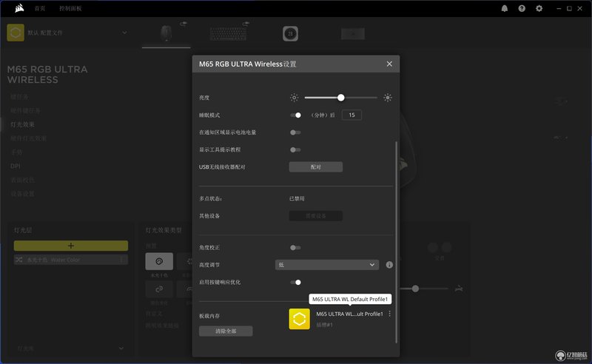This screenshot has height=364, width=592.
Task: Click the low brightness sun icon
Action: pyautogui.click(x=294, y=98)
